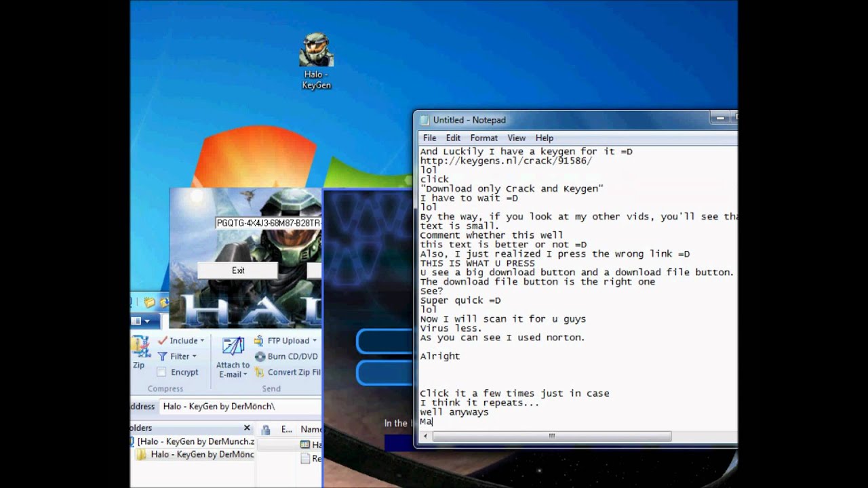
Task: Click the line 'I have to wait =D'
Action: click(469, 199)
